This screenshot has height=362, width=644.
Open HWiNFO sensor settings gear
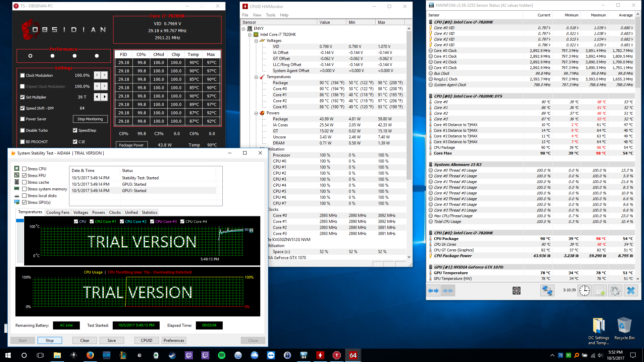[615, 291]
